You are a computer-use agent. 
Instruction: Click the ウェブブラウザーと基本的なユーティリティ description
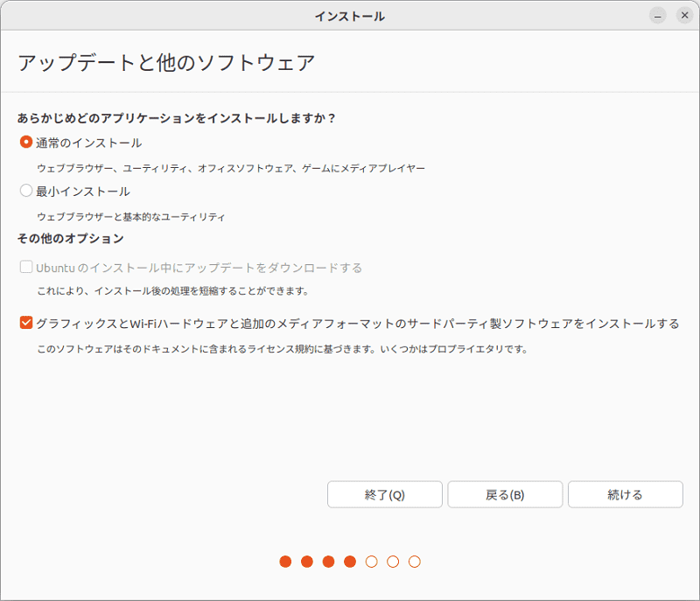tap(130, 217)
